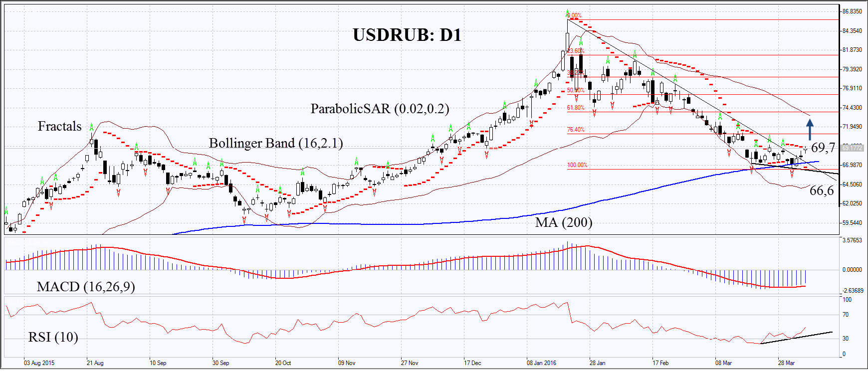Screen dimensions: 868x374
Task: Select the 27 Nov date label
Action: tap(410, 363)
